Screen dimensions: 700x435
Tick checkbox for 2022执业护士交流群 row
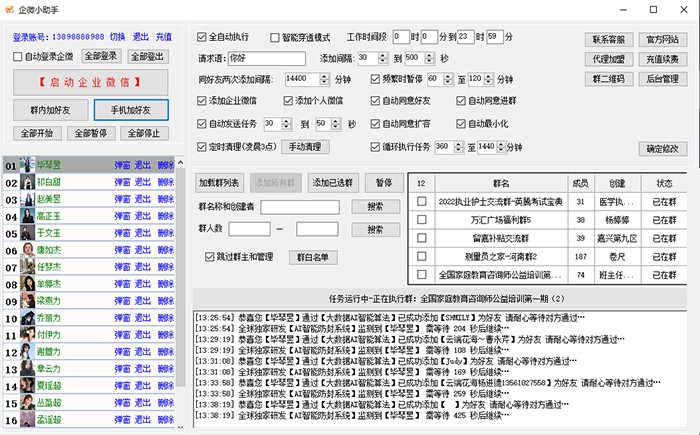421,201
